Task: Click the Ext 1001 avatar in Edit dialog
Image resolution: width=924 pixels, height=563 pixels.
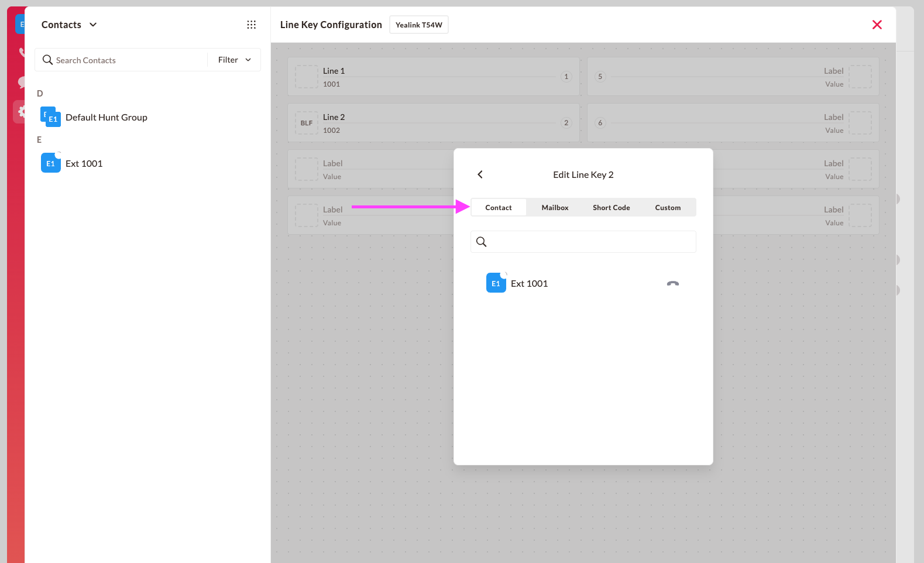Action: tap(496, 283)
